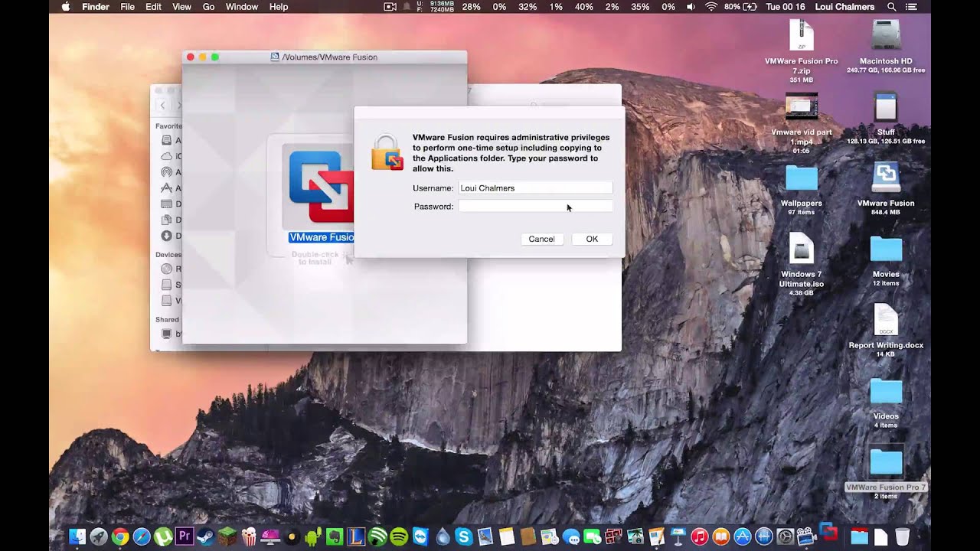Open Trash in the Dock
The width and height of the screenshot is (980, 551).
903,536
